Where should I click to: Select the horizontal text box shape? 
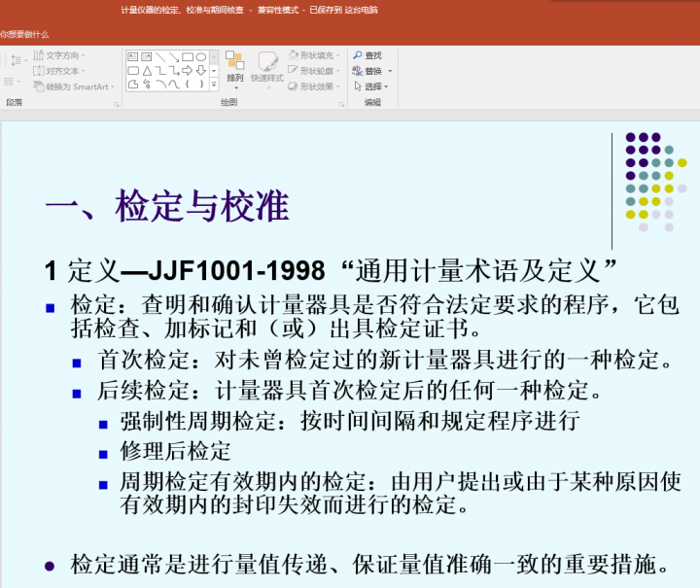132,56
